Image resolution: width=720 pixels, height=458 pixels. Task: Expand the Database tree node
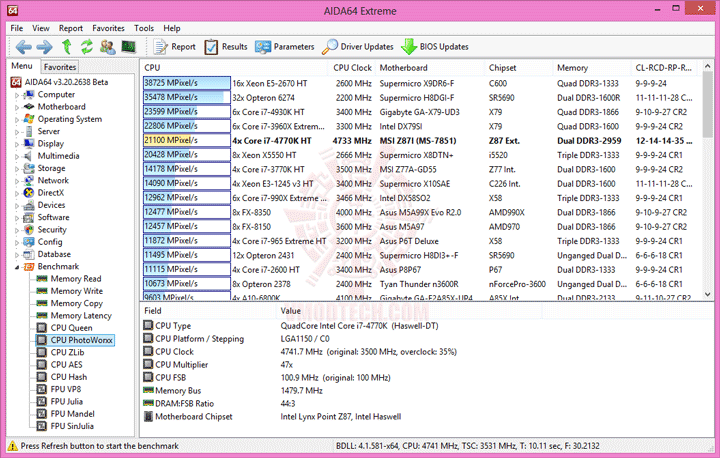click(17, 255)
